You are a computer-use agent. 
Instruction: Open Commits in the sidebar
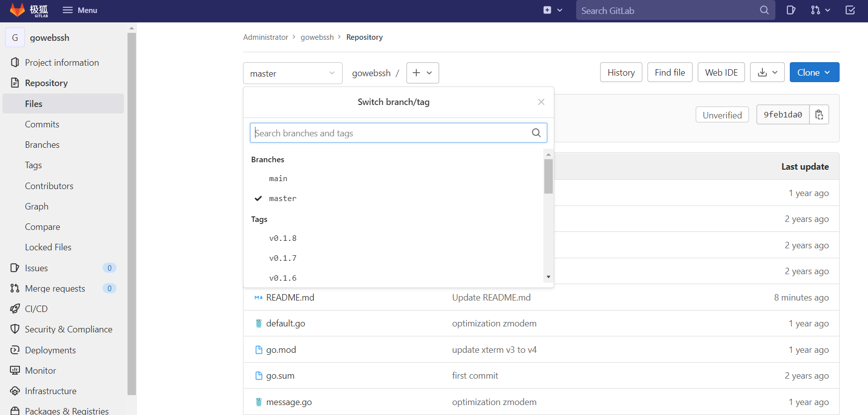(42, 124)
